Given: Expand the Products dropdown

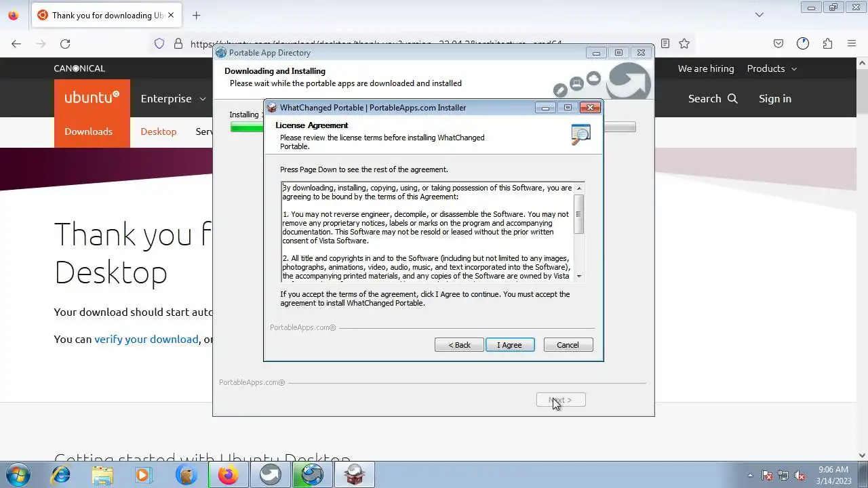Looking at the screenshot, I should pyautogui.click(x=772, y=68).
